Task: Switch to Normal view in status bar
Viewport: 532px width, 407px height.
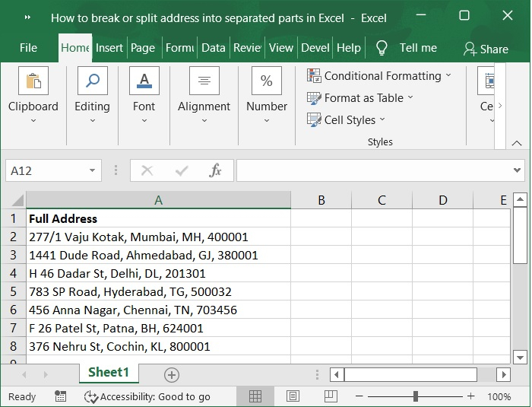Action: 255,396
